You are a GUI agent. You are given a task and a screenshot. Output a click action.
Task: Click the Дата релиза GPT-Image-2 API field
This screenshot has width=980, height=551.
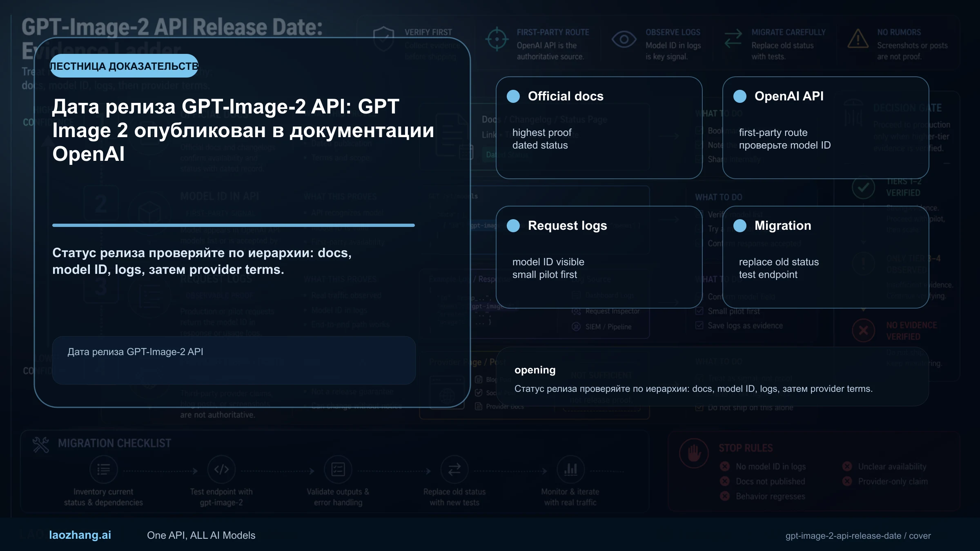click(x=234, y=360)
